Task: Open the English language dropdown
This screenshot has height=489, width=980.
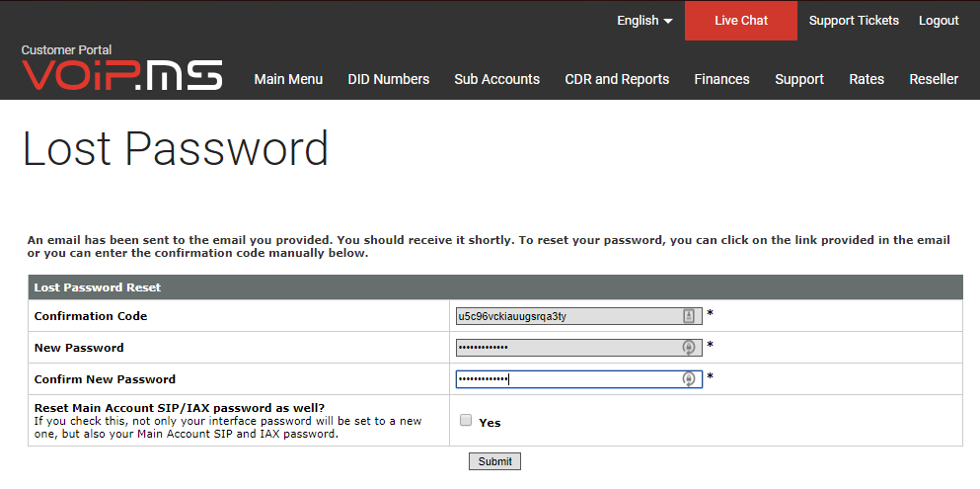Action: click(x=644, y=21)
